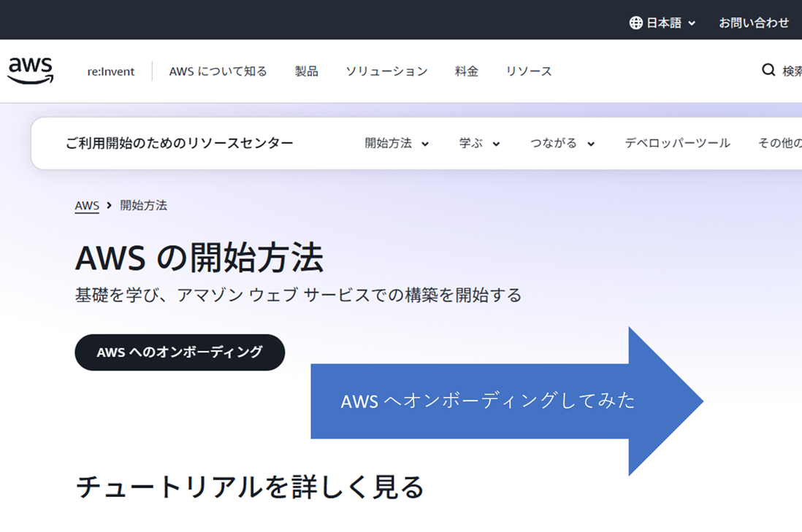The height and width of the screenshot is (532, 802).
Task: Open the デベロッパーツール tab
Action: point(677,143)
